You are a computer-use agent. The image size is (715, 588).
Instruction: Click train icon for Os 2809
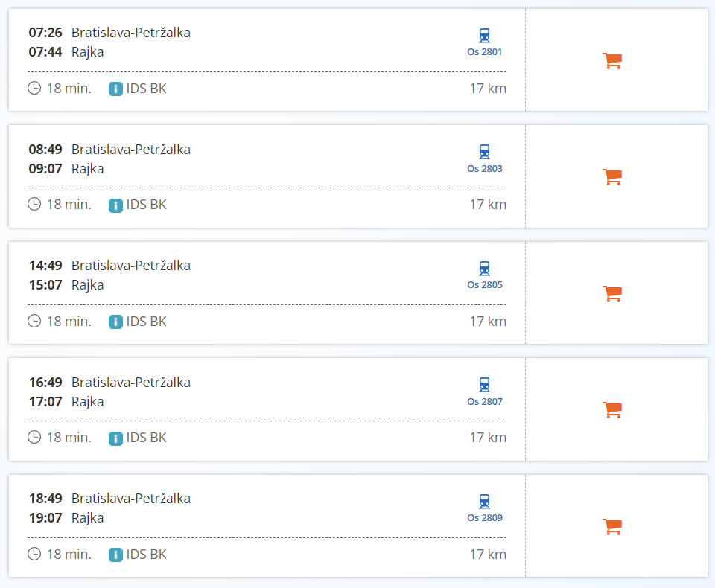[485, 502]
